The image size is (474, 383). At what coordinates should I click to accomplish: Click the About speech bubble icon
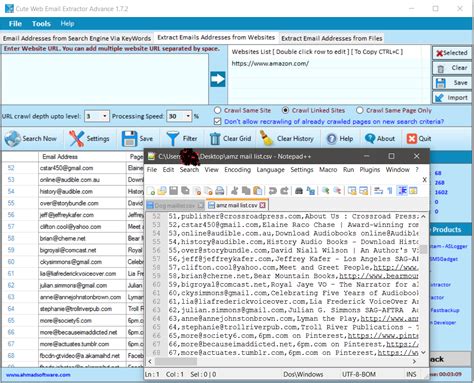[370, 138]
